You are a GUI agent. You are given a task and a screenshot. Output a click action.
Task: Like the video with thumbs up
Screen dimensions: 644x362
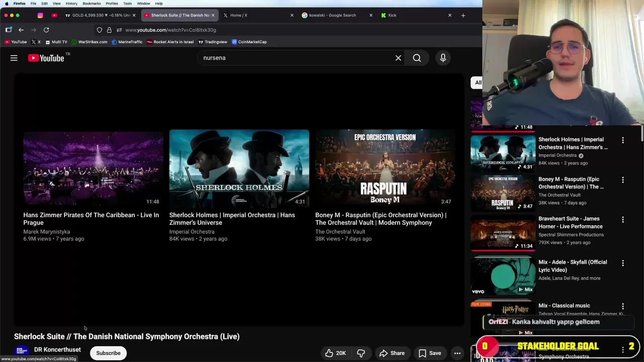point(335,353)
